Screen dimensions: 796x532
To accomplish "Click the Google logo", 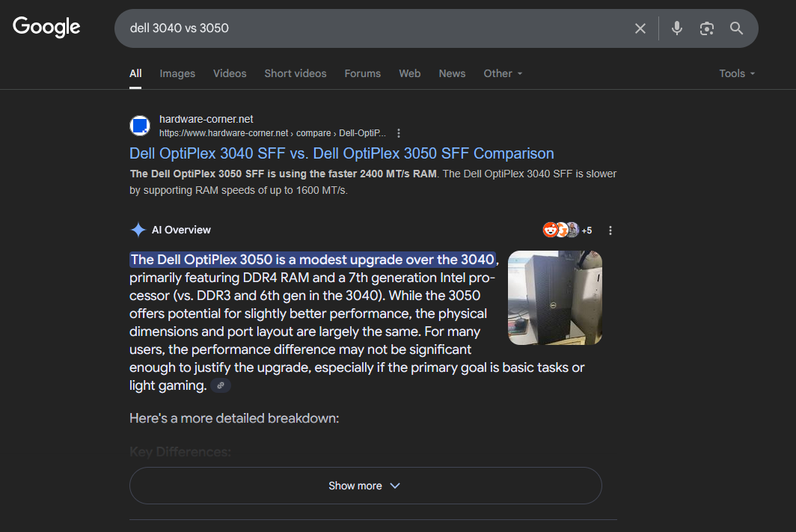I will click(x=46, y=27).
